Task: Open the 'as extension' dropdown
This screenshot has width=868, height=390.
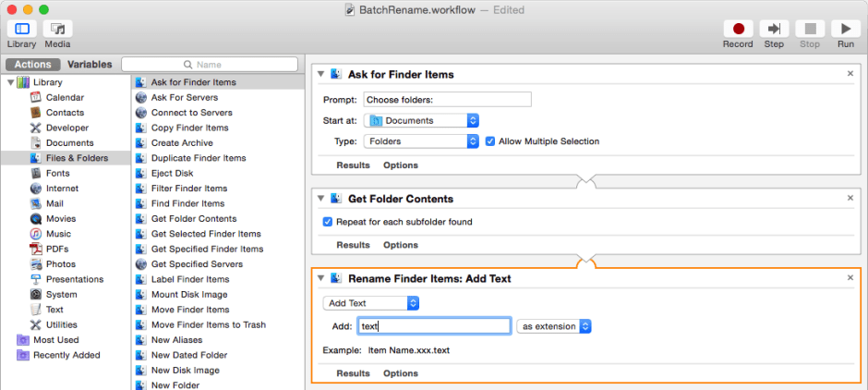Action: point(554,326)
